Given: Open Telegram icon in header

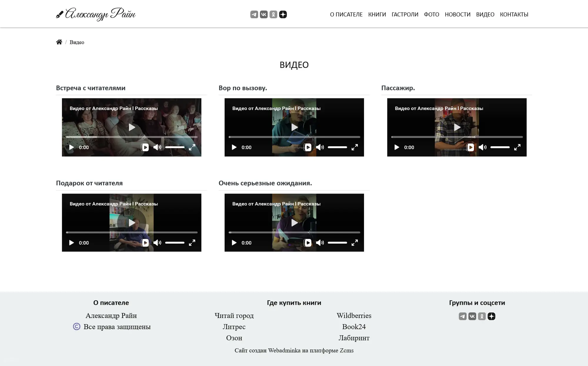Looking at the screenshot, I should (254, 14).
